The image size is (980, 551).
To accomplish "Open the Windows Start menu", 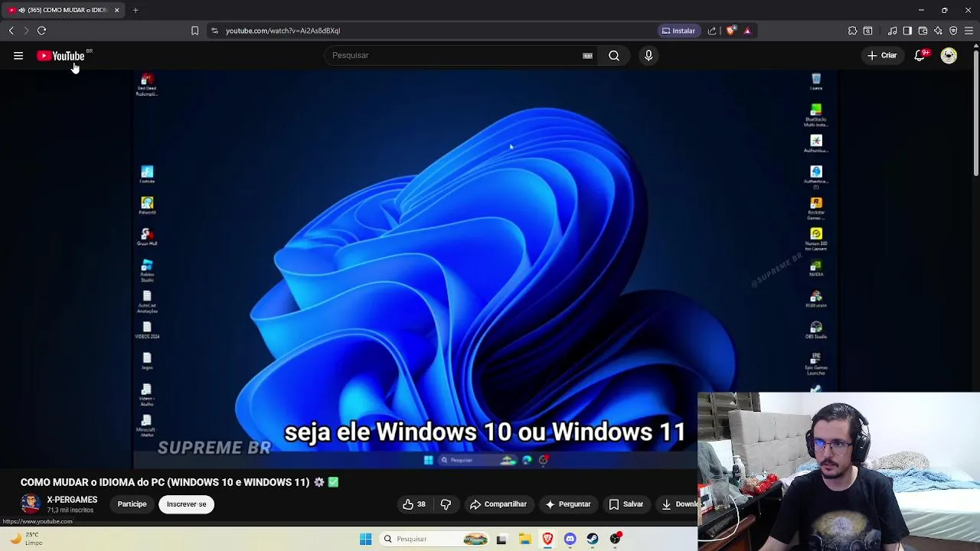I will tap(365, 539).
